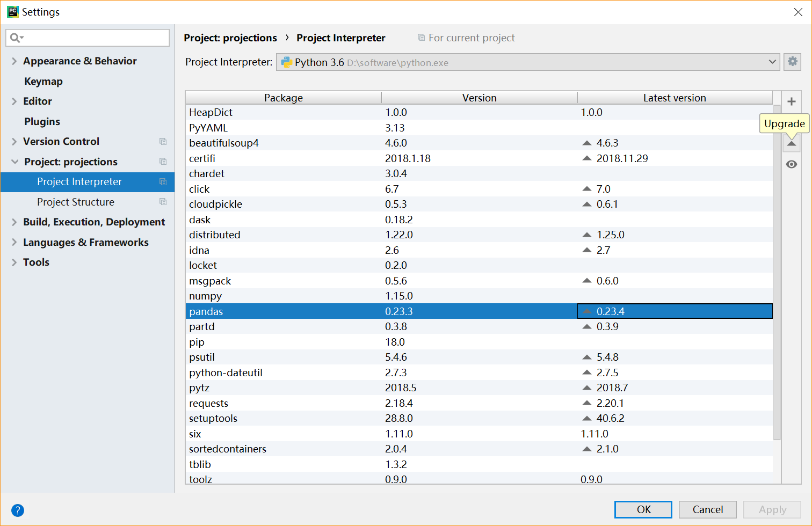Click the Cancel button

tap(707, 509)
